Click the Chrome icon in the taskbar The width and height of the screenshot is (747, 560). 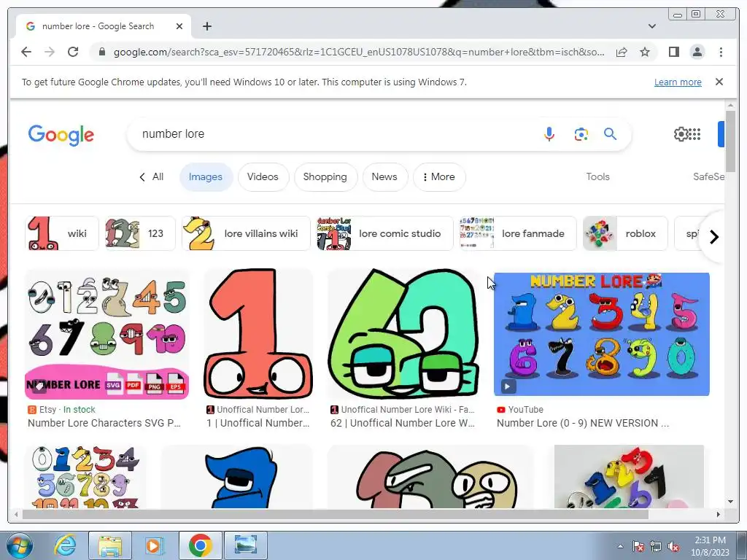(x=200, y=545)
